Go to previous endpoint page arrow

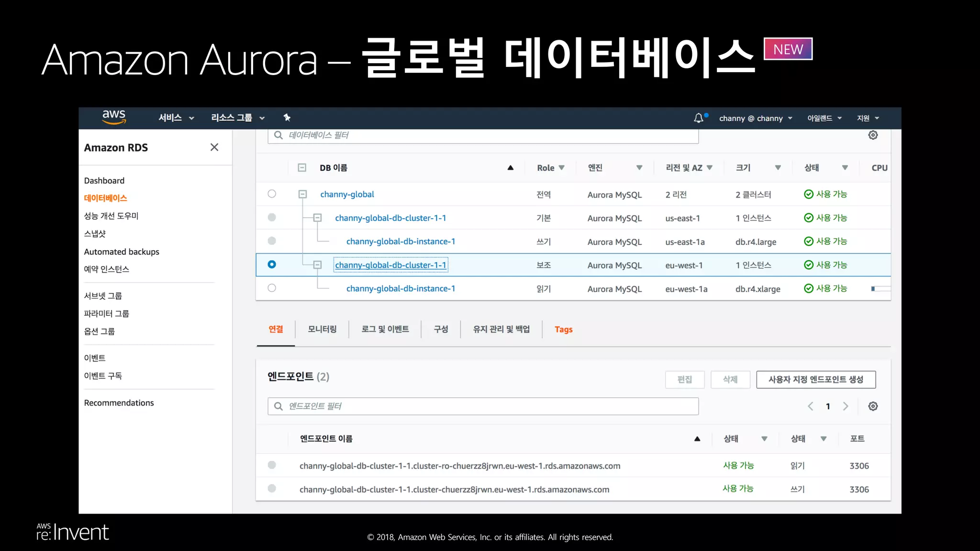(810, 406)
